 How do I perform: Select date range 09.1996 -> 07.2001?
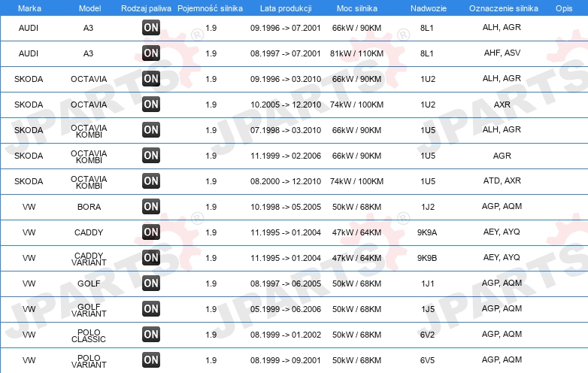[286, 28]
